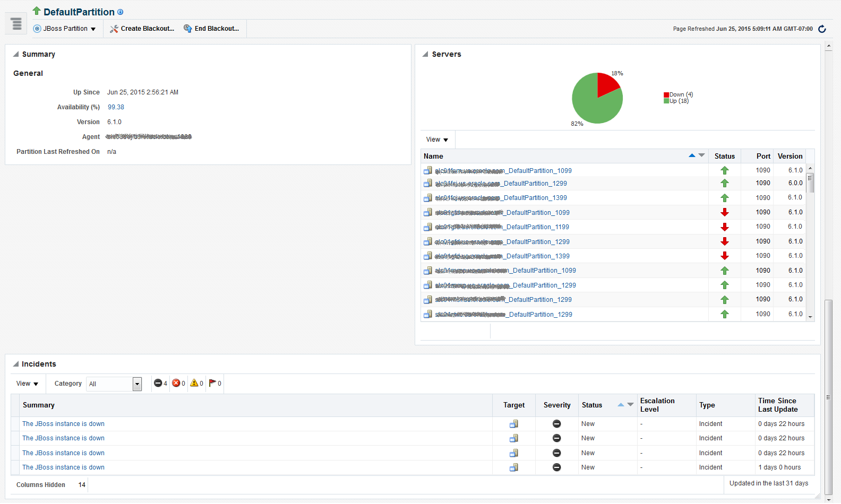Click the green up arrow next to DefaultPartition title

[x=37, y=11]
